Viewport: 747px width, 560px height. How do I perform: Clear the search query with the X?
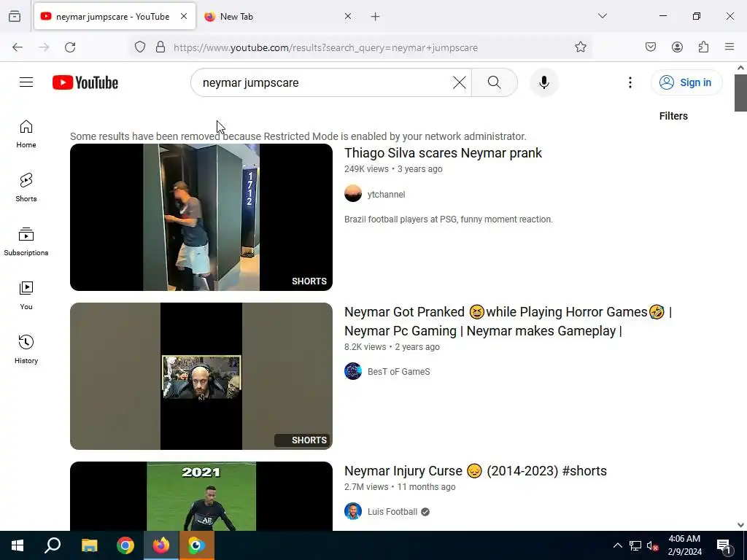[460, 82]
